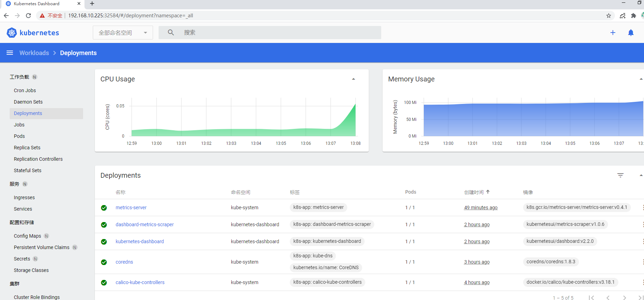The width and height of the screenshot is (644, 300).
Task: Go to next page of deployments
Action: pos(625,298)
